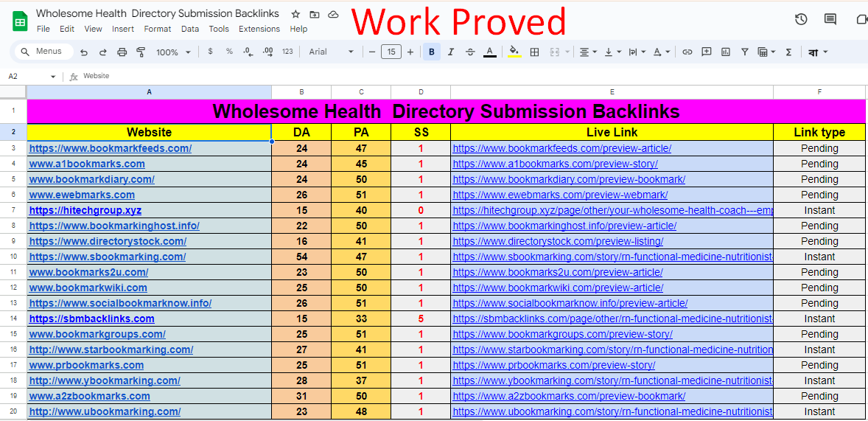Select the 'Link type' header cell
The width and height of the screenshot is (868, 421).
click(819, 133)
